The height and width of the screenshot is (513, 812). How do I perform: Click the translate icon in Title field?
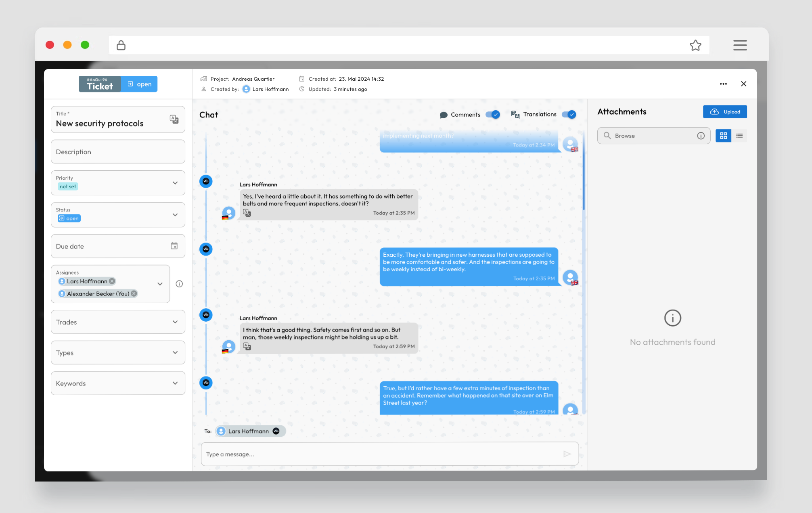[x=174, y=119]
